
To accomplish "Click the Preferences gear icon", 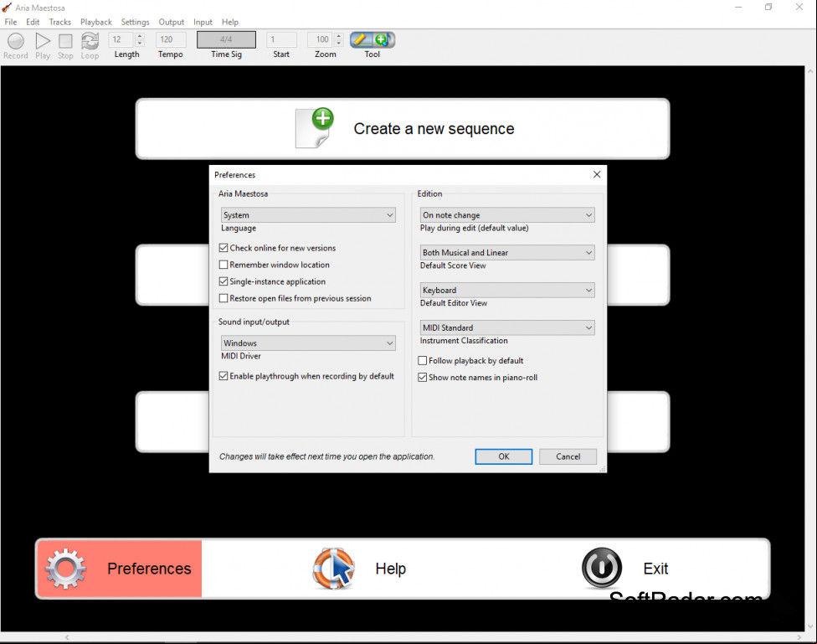I will 65,569.
